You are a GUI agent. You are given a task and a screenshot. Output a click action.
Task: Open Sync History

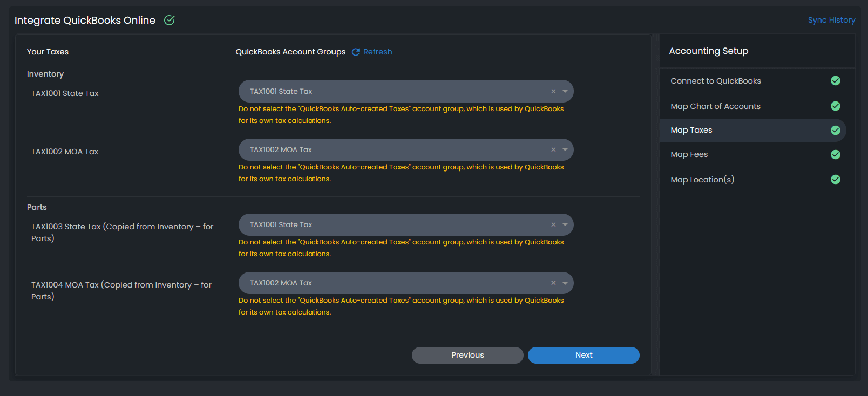click(831, 20)
